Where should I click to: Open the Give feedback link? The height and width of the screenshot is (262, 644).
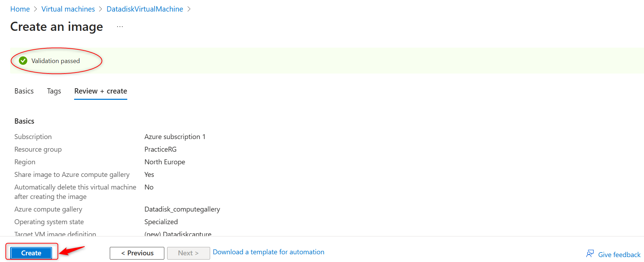(619, 255)
